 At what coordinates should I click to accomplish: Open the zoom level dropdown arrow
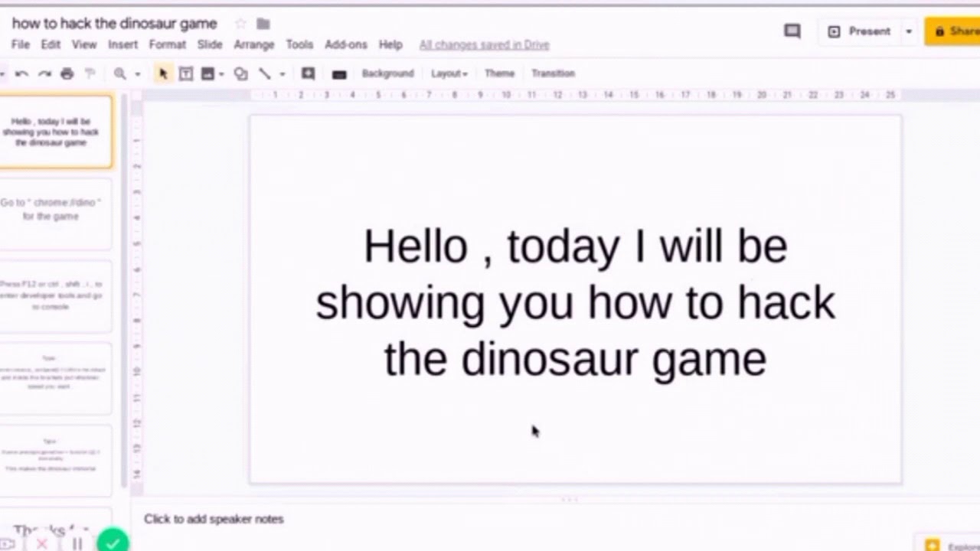[x=138, y=74]
